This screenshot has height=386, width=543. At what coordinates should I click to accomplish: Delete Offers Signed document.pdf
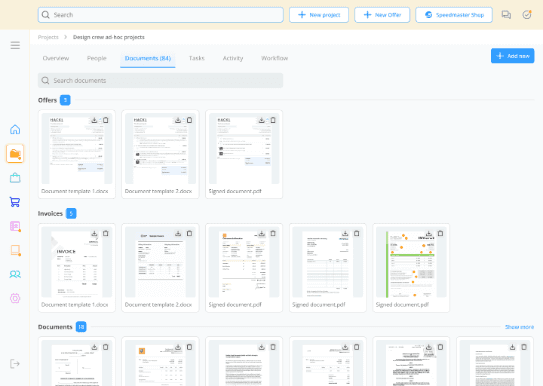point(273,120)
